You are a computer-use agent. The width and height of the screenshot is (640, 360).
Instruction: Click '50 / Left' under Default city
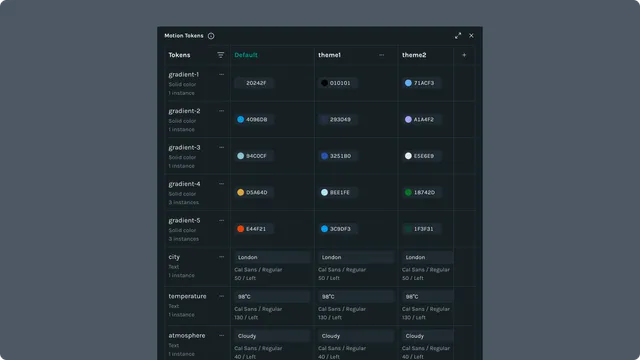pyautogui.click(x=245, y=278)
